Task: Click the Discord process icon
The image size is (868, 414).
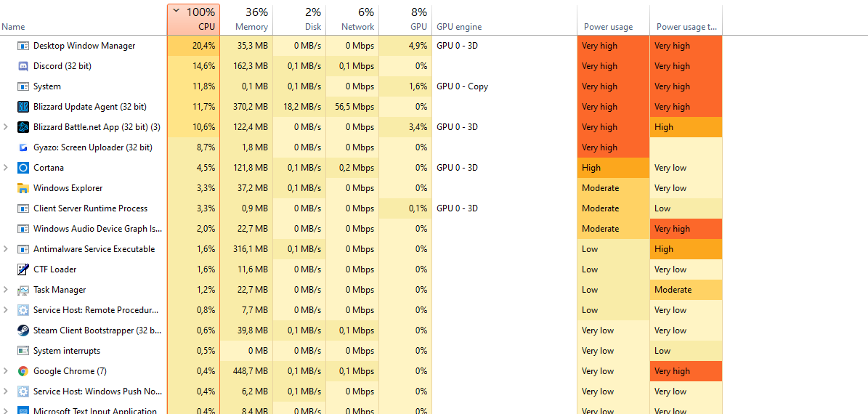Action: tap(23, 66)
